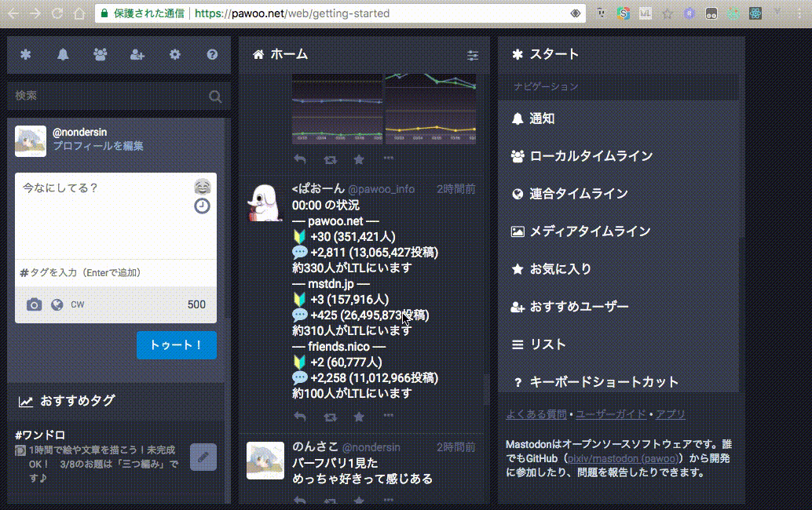Open the left chart thumbnail image

coord(337,108)
